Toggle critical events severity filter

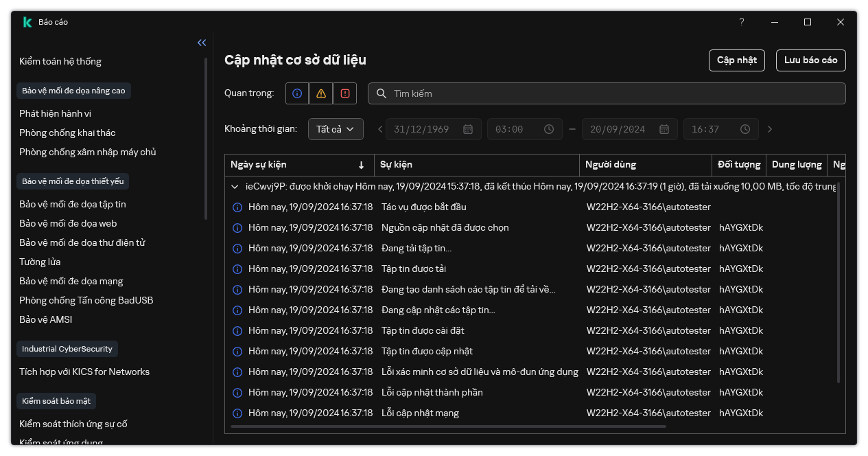point(344,93)
